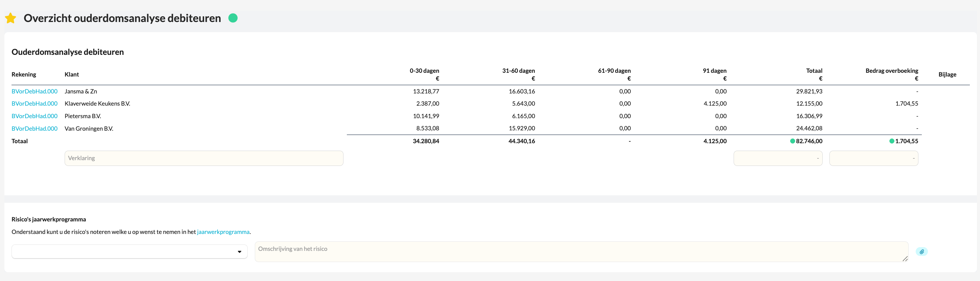The width and height of the screenshot is (980, 281).
Task: Click the Bedrag overboeking column header
Action: pyautogui.click(x=891, y=71)
